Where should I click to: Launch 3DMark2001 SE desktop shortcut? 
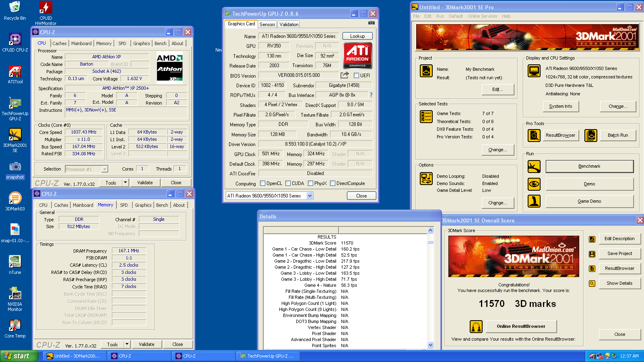(15, 140)
